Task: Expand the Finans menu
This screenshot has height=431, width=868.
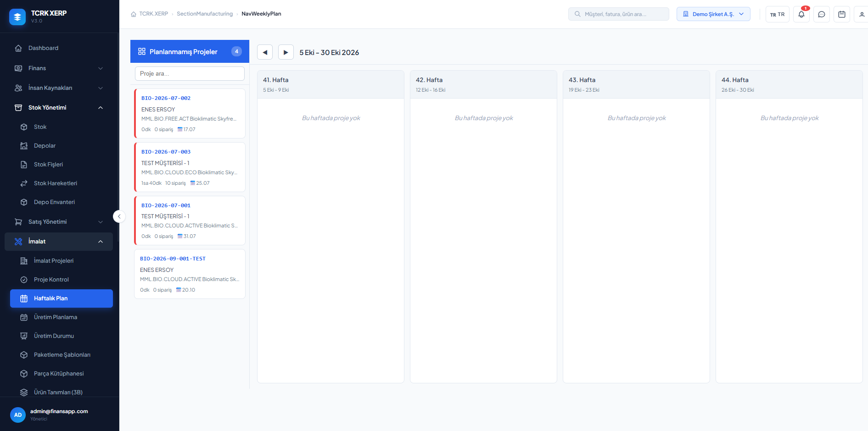Action: click(59, 68)
